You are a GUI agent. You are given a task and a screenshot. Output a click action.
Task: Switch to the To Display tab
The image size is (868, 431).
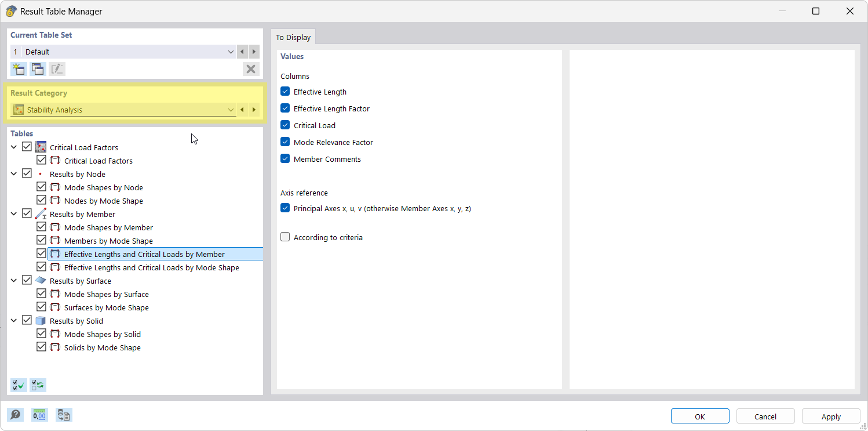coord(293,37)
